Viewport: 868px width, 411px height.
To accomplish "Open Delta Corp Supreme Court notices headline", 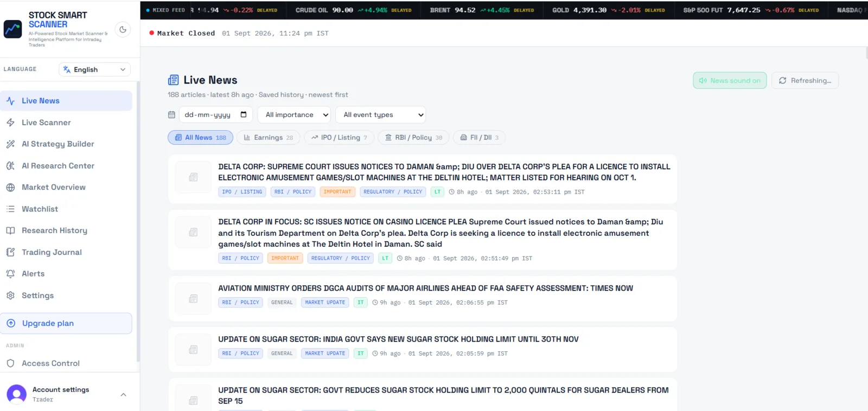I will pos(444,172).
